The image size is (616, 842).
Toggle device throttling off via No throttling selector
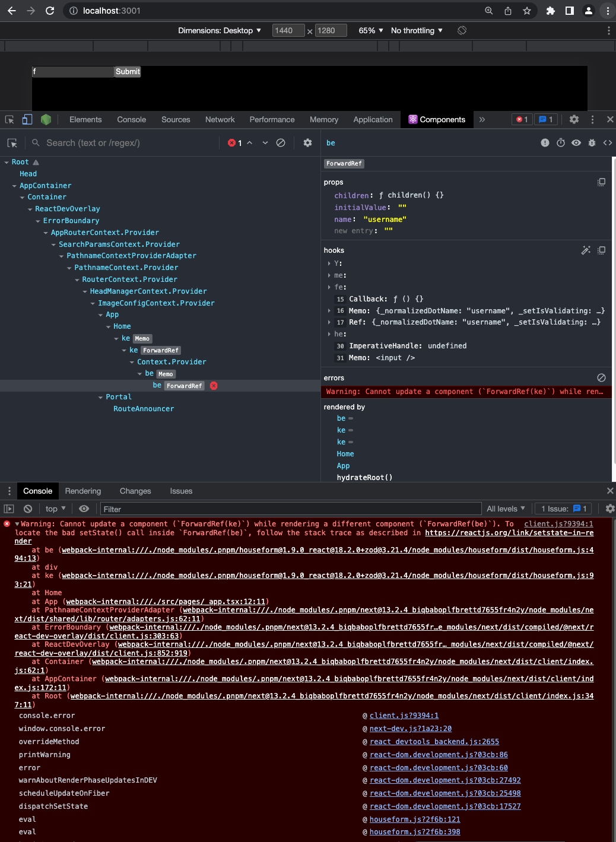tap(416, 30)
